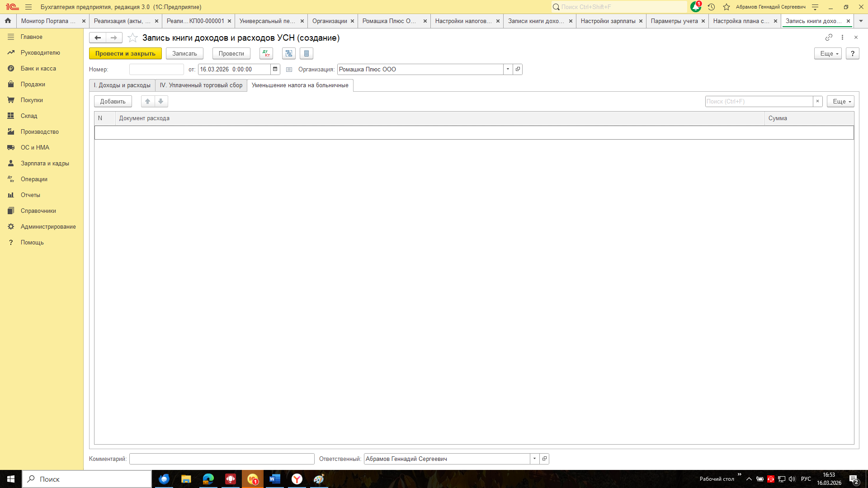Click the notifications bell icon
The image size is (868, 488).
(x=695, y=7)
